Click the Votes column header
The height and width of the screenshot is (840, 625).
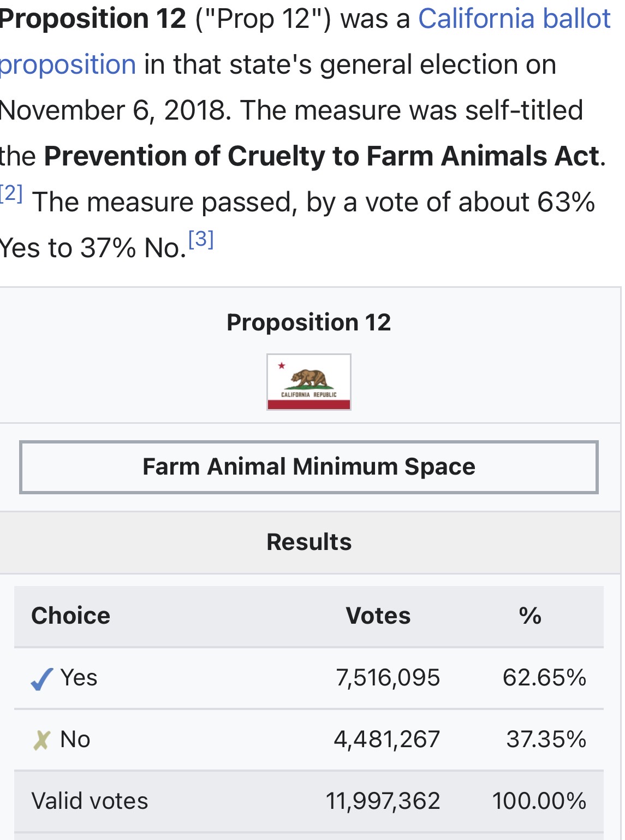coord(378,616)
